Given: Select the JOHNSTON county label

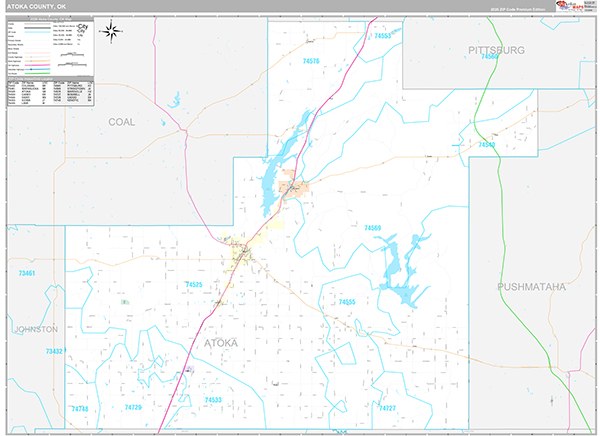Looking at the screenshot, I should point(36,329).
